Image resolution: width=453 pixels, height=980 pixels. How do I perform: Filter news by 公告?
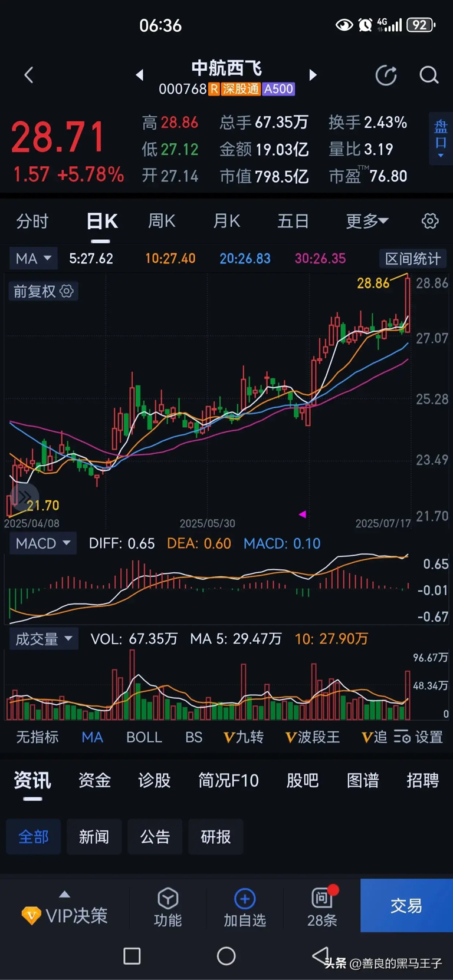click(x=155, y=836)
